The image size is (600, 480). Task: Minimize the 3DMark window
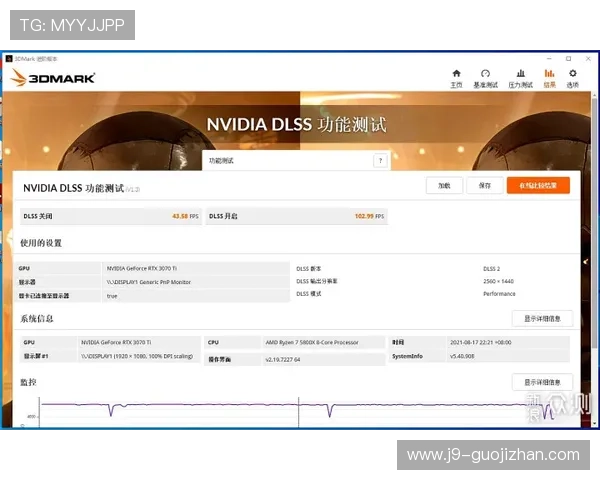click(550, 59)
